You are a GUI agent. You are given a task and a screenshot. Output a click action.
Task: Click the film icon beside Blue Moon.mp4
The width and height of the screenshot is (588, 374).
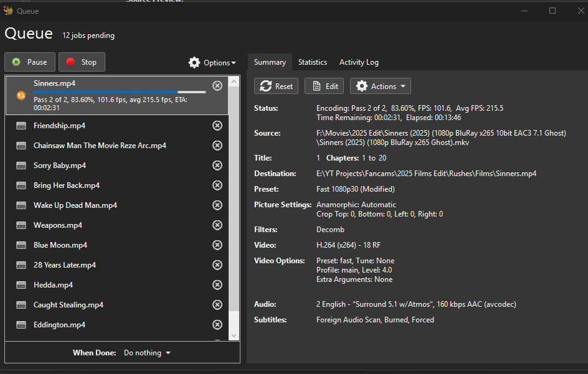click(21, 245)
